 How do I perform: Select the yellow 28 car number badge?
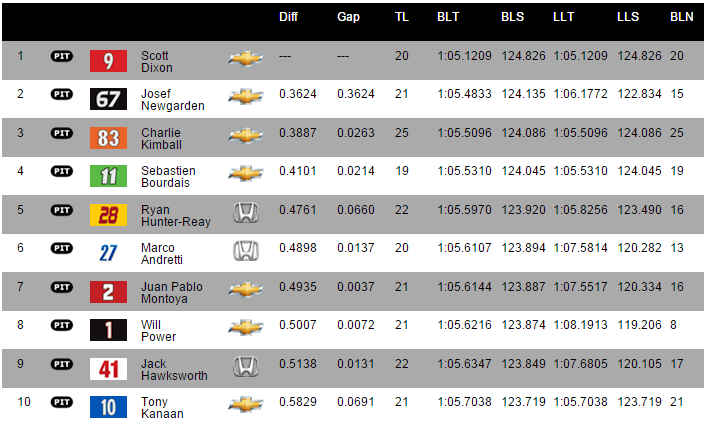108,215
